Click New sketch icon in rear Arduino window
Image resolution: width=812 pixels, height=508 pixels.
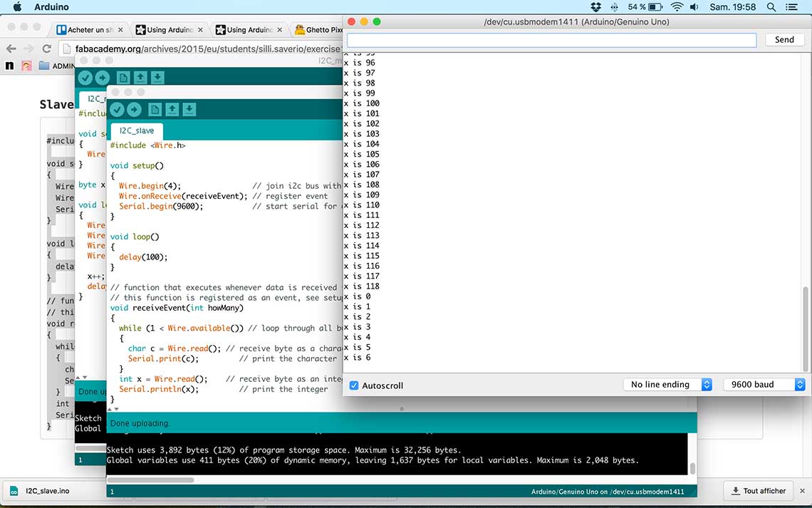(x=123, y=78)
